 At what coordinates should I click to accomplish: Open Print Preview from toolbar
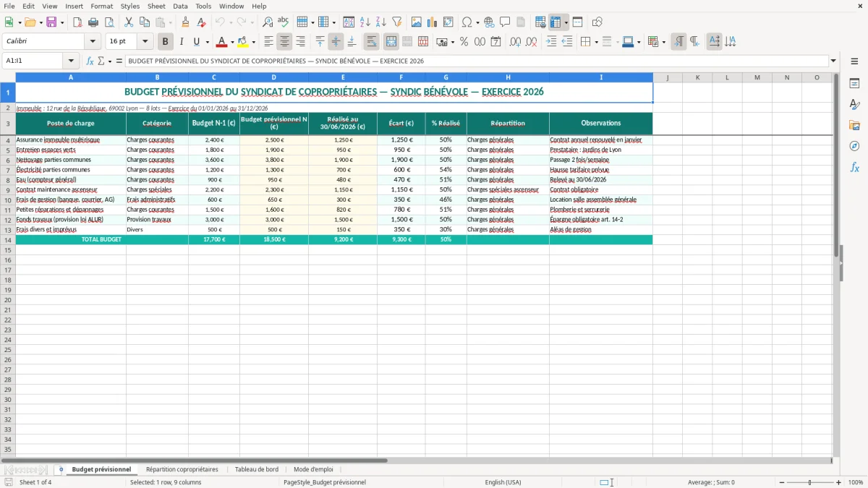[109, 22]
